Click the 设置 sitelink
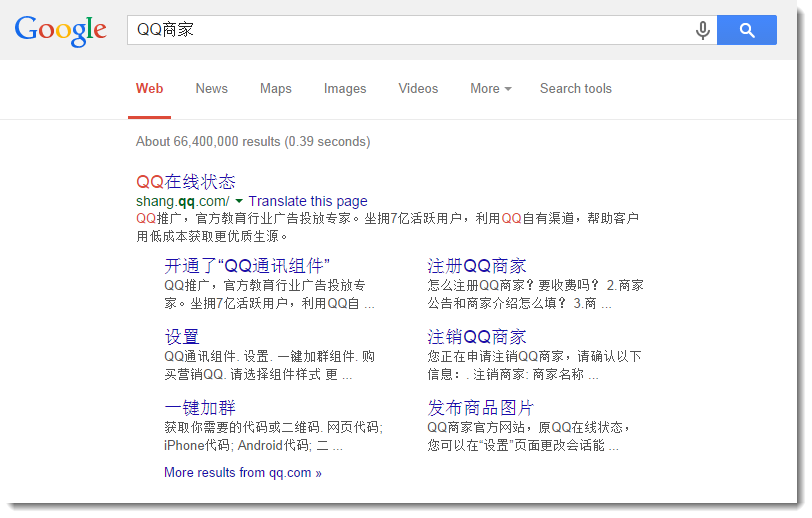Image resolution: width=812 pixels, height=518 pixels. [x=182, y=337]
